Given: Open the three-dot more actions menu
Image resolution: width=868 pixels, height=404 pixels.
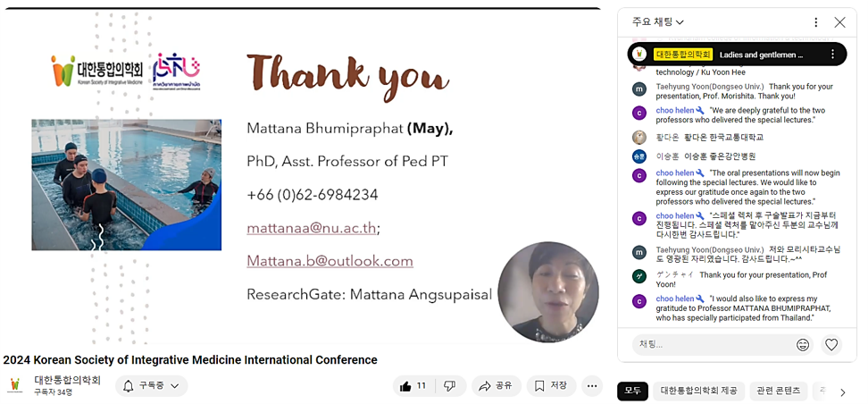Looking at the screenshot, I should click(592, 386).
